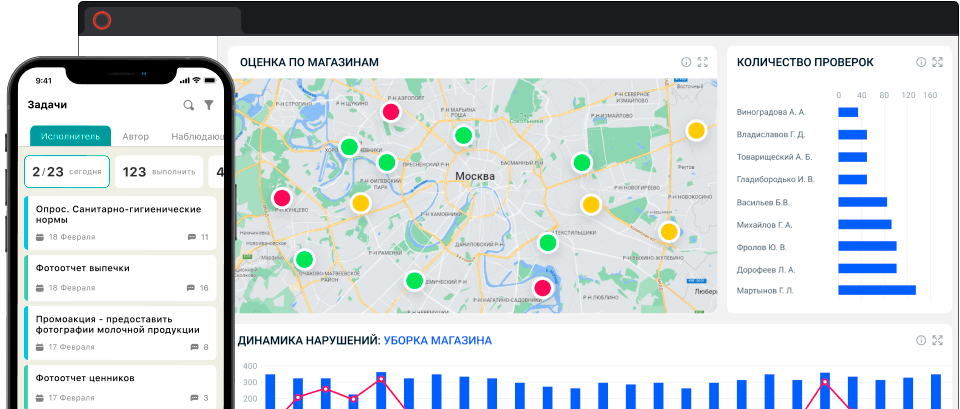The height and width of the screenshot is (409, 960).
Task: Switch to the Автор tab
Action: pos(135,137)
